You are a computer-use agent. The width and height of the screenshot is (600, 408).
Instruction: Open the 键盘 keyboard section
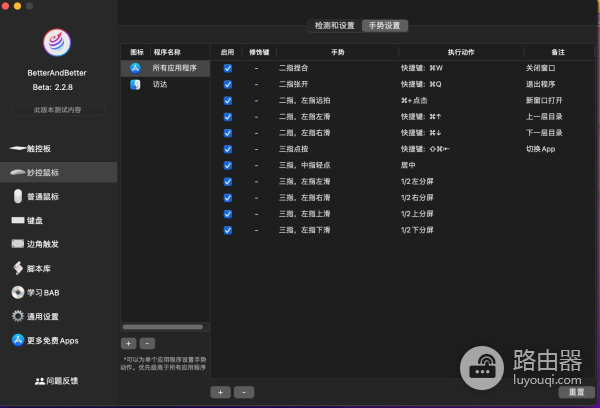(27, 220)
